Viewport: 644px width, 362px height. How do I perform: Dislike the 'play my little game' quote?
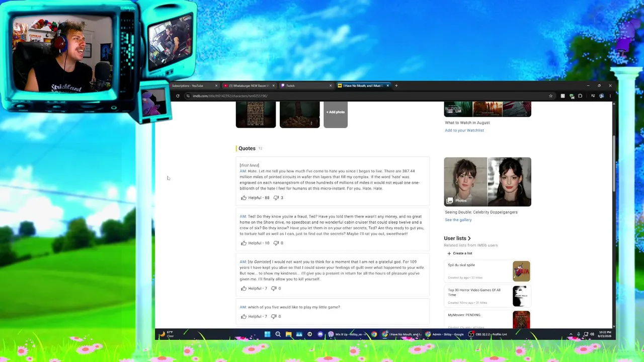(274, 316)
